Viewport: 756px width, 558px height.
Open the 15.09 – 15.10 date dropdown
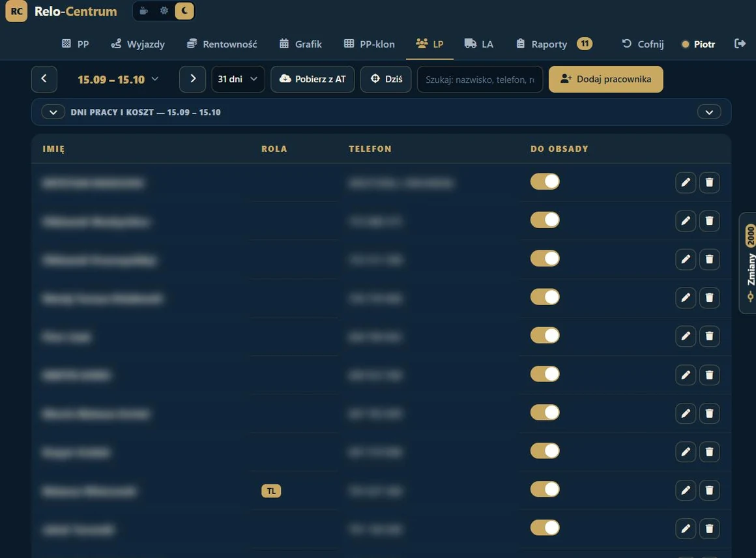118,80
